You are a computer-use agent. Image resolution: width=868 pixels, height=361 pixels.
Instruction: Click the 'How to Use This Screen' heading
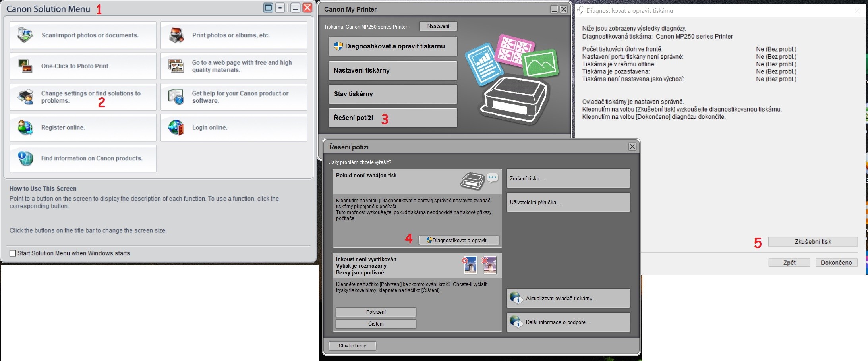pyautogui.click(x=43, y=189)
